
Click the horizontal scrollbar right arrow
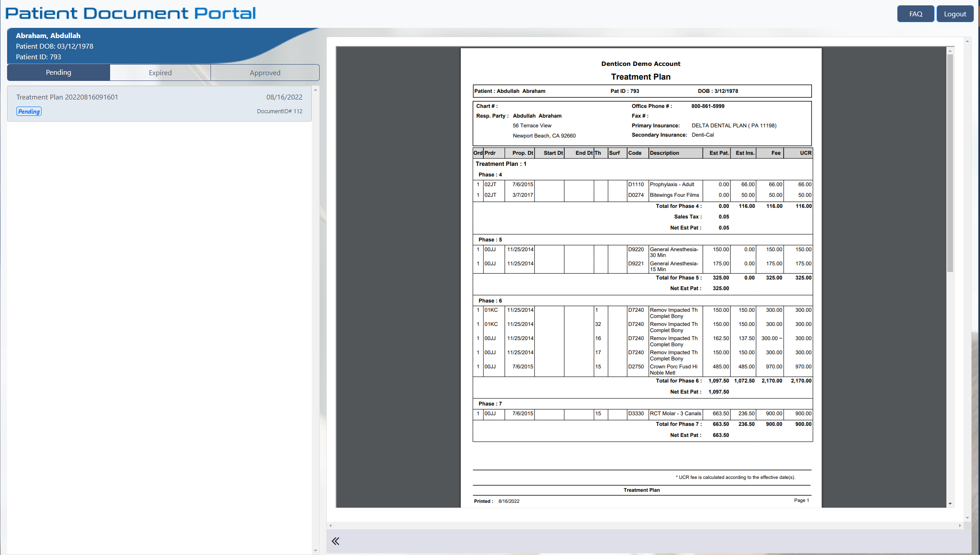tap(960, 525)
